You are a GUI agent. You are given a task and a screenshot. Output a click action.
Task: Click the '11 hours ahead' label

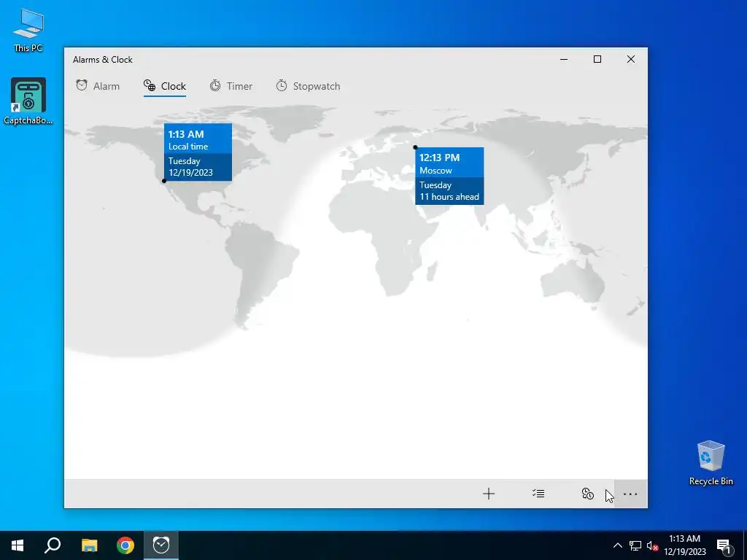449,197
